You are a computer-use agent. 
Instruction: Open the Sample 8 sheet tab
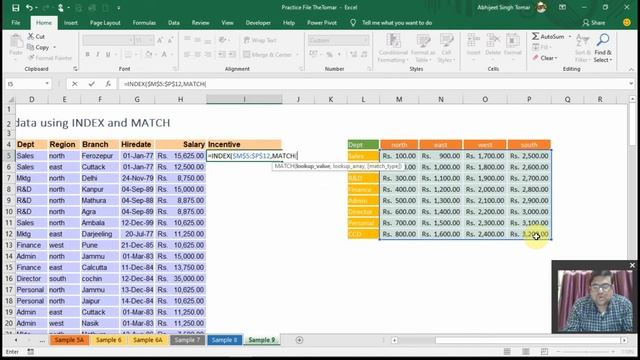pos(224,340)
